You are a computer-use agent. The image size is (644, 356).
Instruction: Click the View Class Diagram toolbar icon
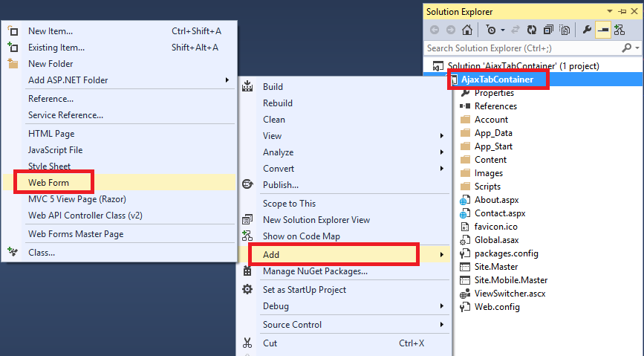(618, 30)
